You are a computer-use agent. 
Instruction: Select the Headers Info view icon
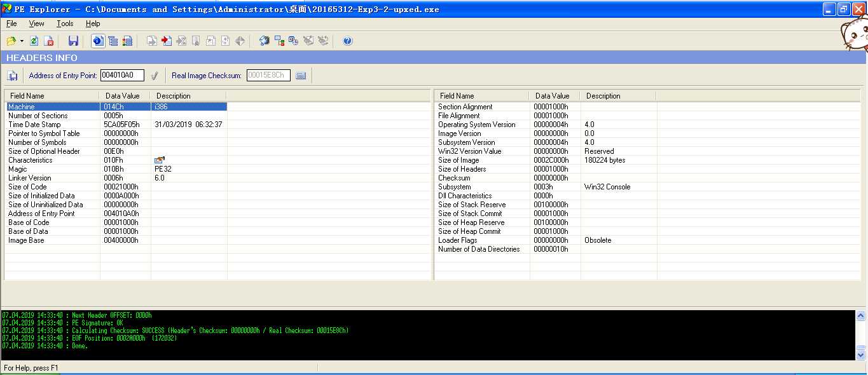coord(98,41)
